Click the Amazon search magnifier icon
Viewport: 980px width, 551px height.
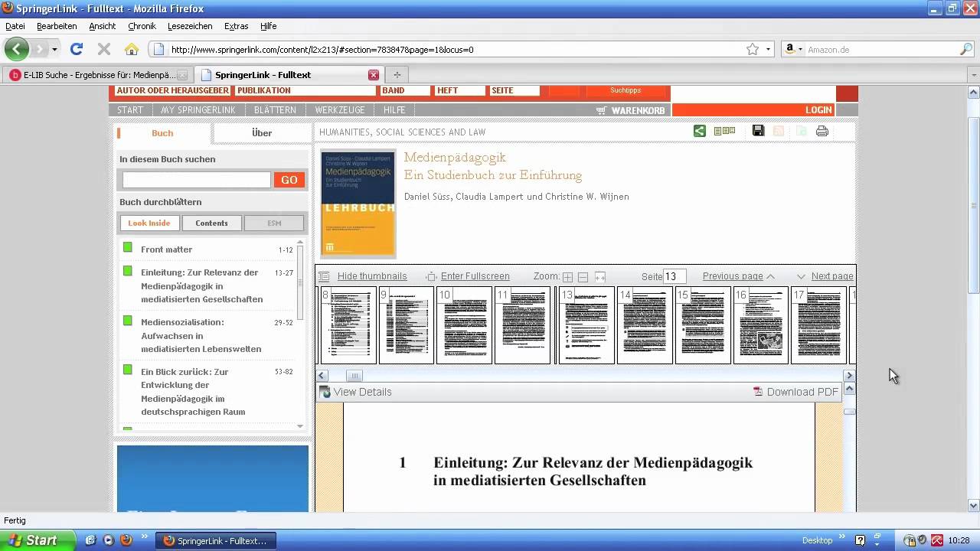point(966,49)
